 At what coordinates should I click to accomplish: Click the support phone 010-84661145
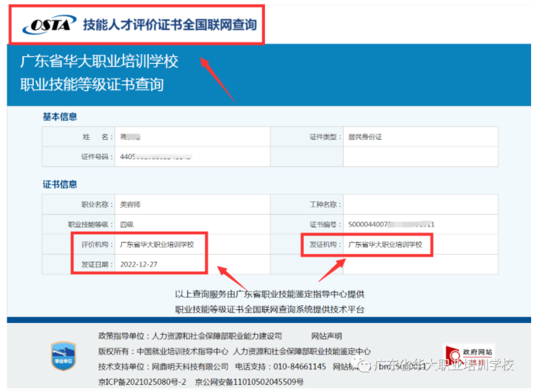tap(281, 367)
